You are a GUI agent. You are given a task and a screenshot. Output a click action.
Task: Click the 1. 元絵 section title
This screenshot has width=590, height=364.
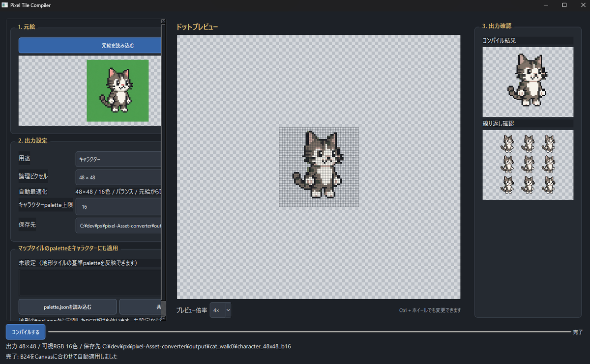pyautogui.click(x=26, y=27)
